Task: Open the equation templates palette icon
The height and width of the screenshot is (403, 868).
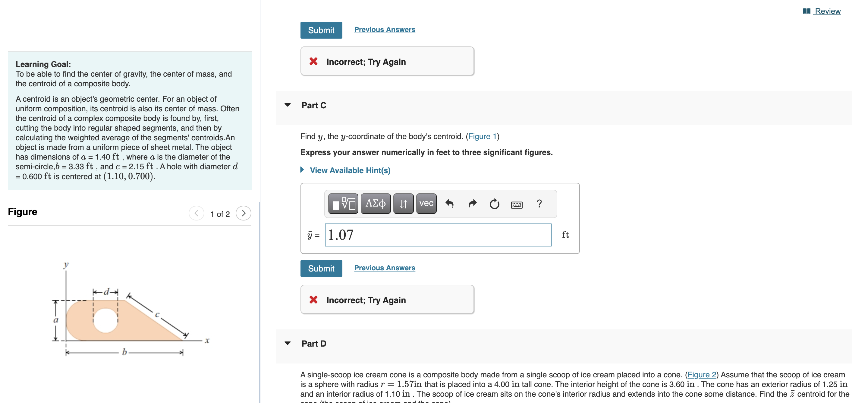Action: pyautogui.click(x=343, y=203)
